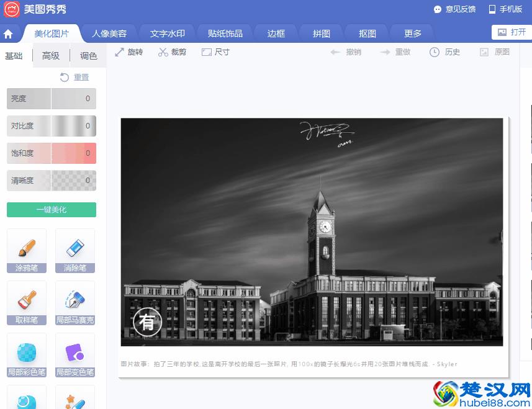
Task: Click the 旋转 rotate tool
Action: (129, 52)
